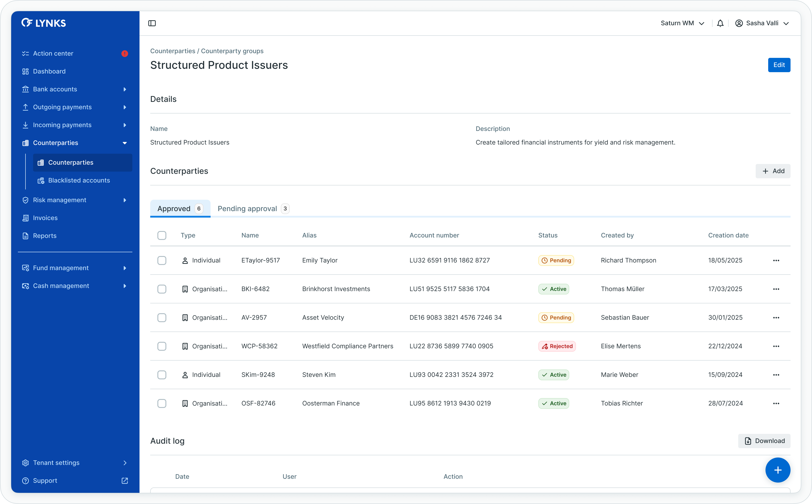Click the floating blue plus button

click(778, 470)
